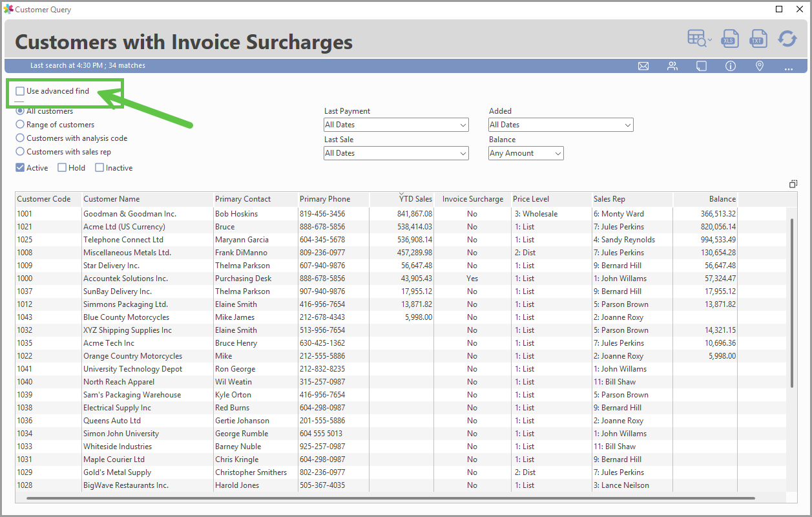The image size is (812, 517).
Task: Select All customers radio option
Action: pyautogui.click(x=20, y=111)
